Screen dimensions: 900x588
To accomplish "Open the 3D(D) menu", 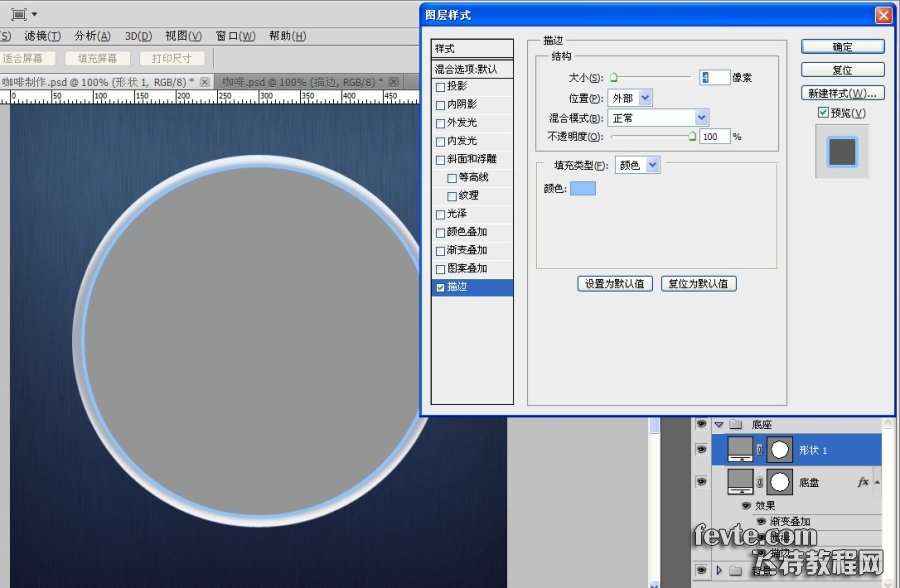I will [x=138, y=36].
